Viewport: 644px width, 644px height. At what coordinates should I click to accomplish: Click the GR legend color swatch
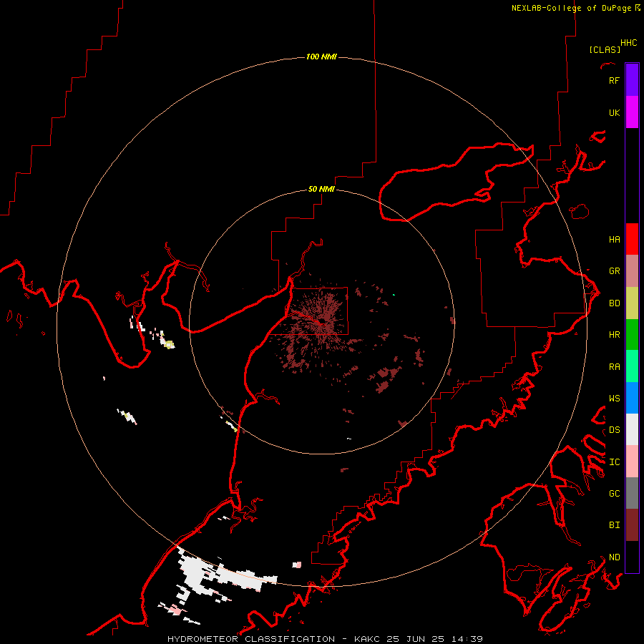[632, 271]
